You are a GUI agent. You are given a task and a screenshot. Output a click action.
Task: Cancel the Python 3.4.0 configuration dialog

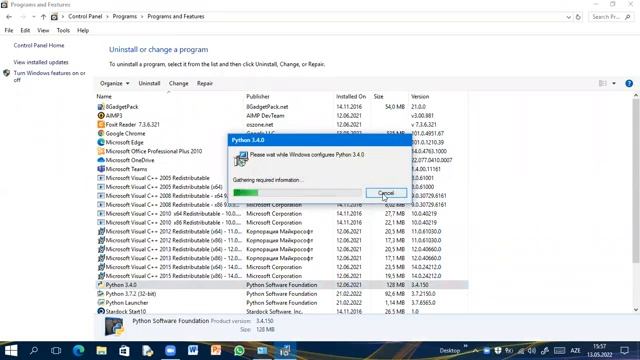(x=386, y=193)
